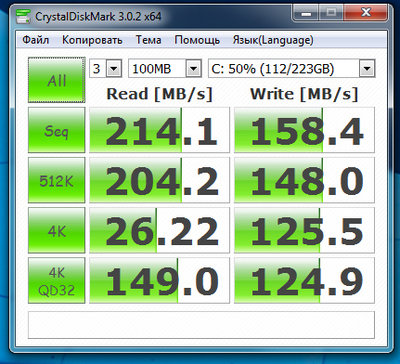Open the test count dropdown showing 3
The image size is (400, 364).
point(106,69)
